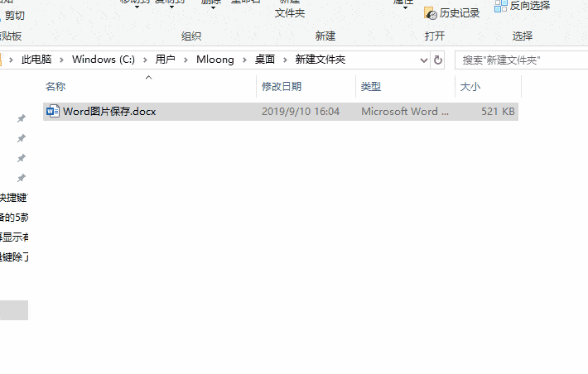Screen dimensions: 588x374
Task: Select the file name Word图片保存.docx
Action: [x=109, y=112]
